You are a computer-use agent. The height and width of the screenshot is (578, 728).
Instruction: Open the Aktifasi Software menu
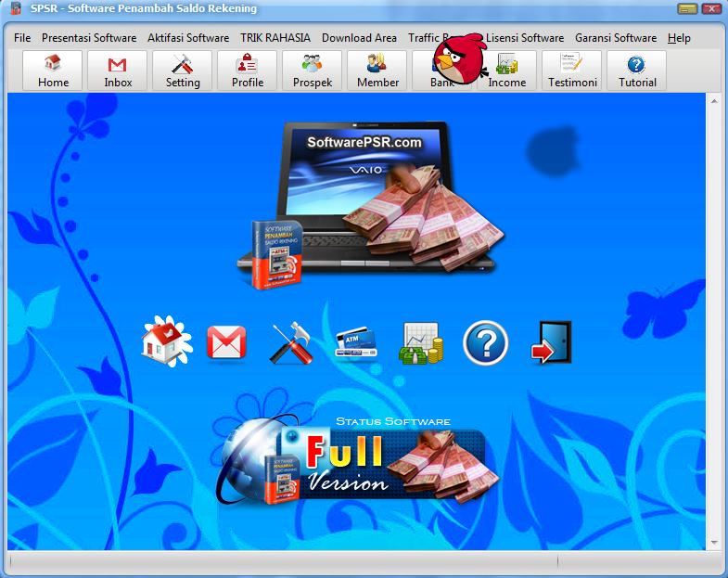(x=188, y=38)
